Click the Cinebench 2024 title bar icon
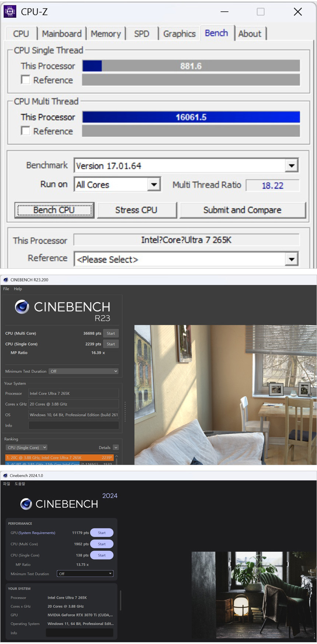The width and height of the screenshot is (317, 644). pos(5,476)
